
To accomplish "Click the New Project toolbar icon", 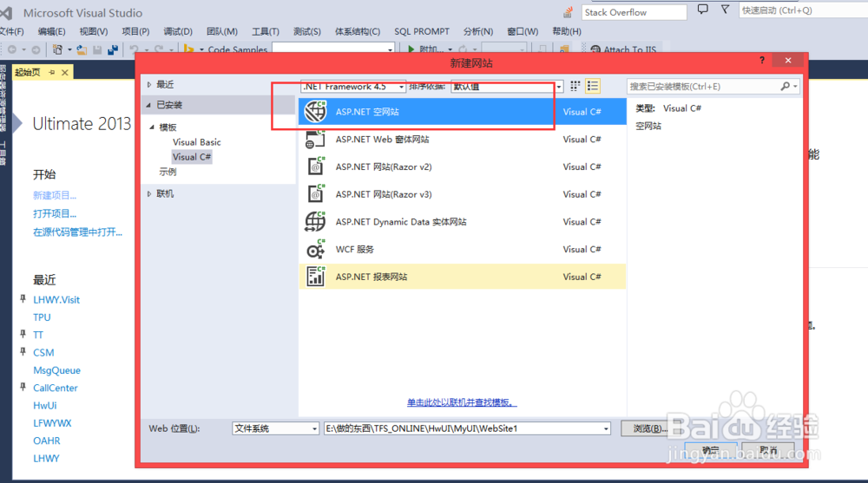I will pos(57,49).
